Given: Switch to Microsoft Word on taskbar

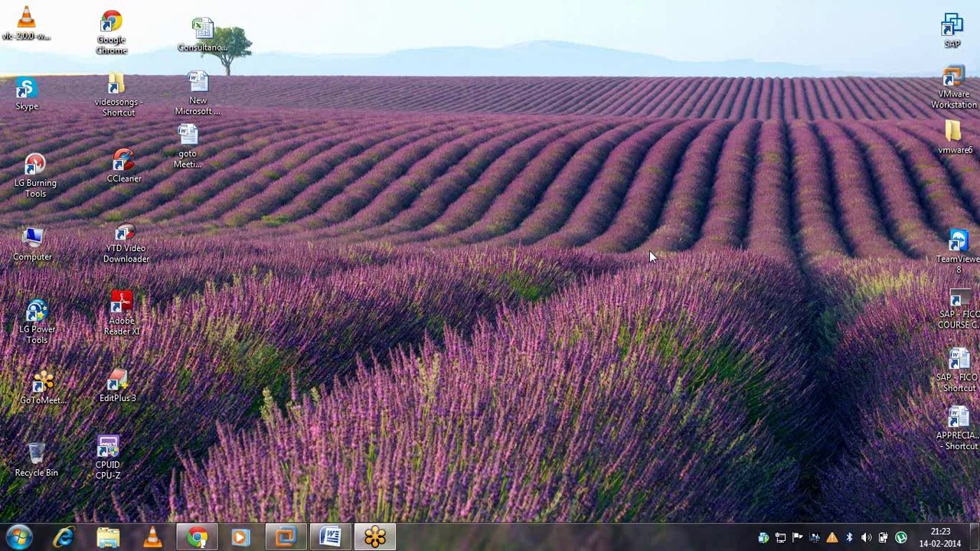Looking at the screenshot, I should (331, 537).
